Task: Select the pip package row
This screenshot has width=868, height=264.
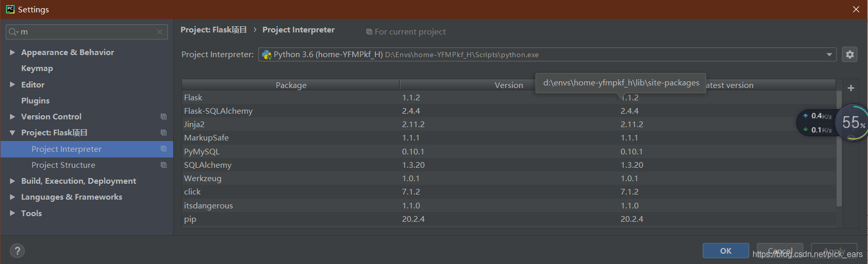Action: (509, 219)
